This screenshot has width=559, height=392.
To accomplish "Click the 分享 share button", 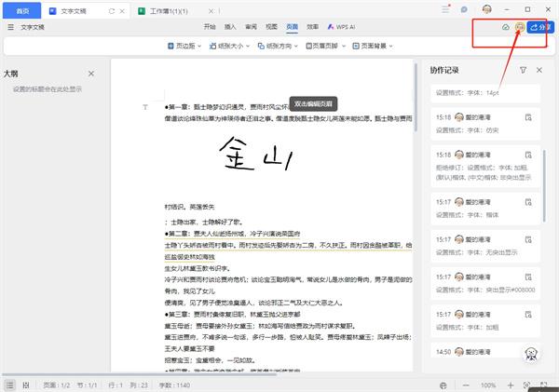I will 539,28.
